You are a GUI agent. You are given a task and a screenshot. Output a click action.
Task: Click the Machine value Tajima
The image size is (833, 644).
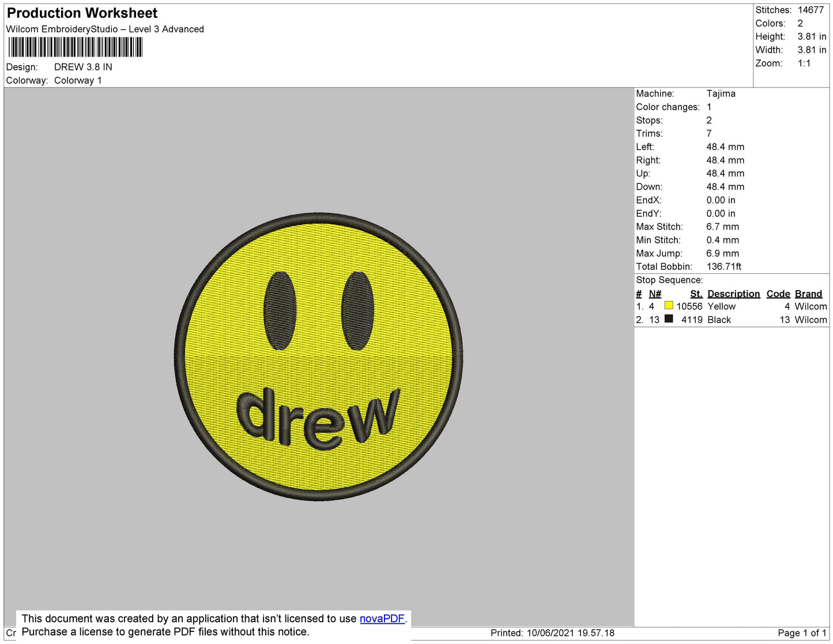721,93
